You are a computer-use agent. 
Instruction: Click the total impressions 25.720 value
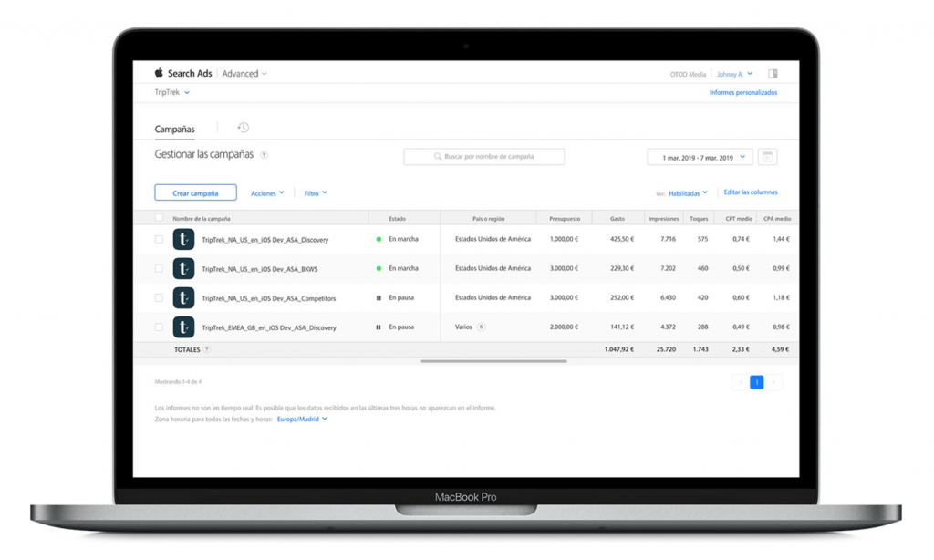click(x=666, y=349)
